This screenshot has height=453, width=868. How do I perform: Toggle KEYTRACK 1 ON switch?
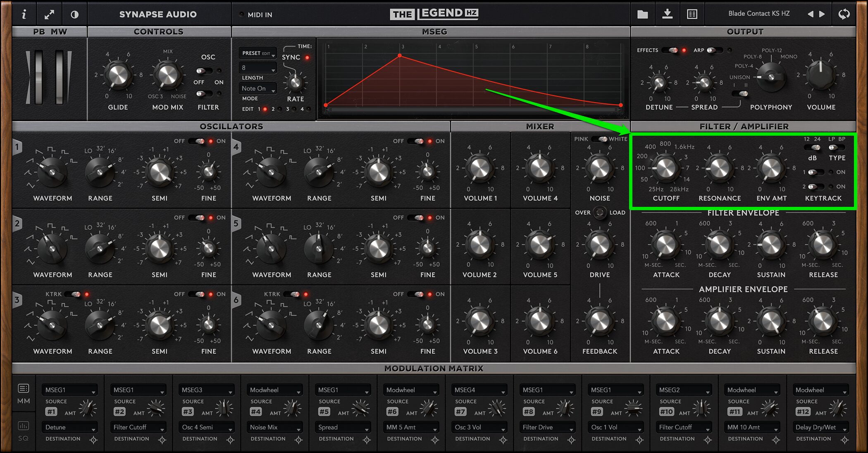coord(816,172)
